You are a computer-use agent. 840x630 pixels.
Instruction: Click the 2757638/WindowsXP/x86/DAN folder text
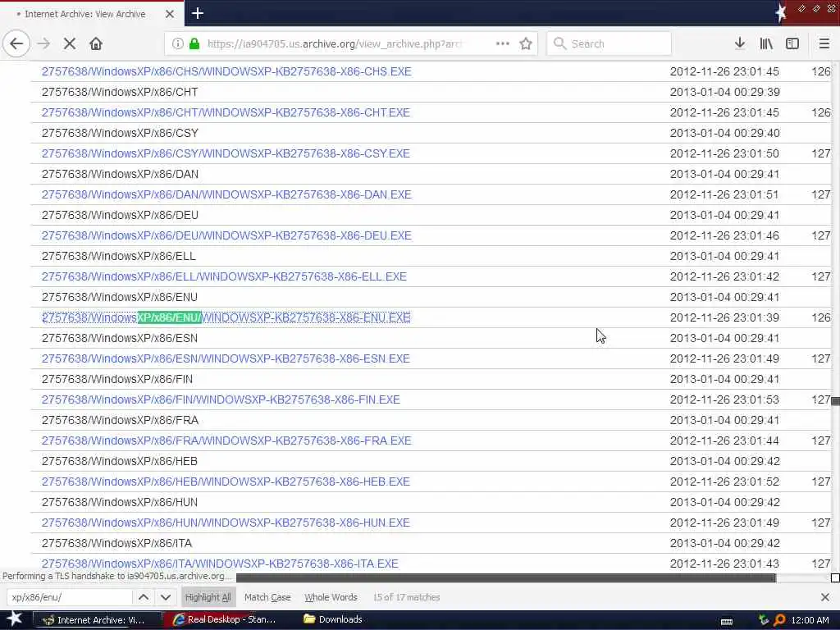coord(120,174)
